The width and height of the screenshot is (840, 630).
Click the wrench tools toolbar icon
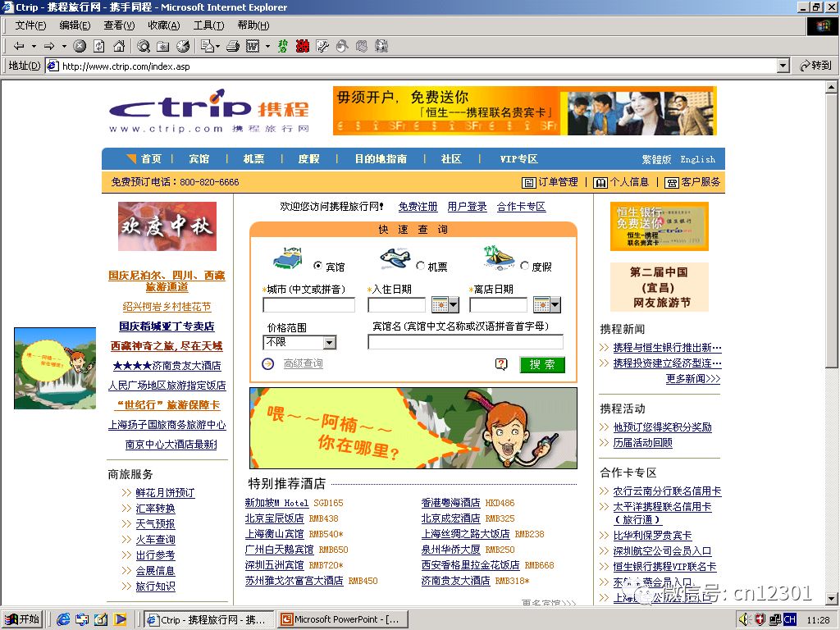click(x=322, y=47)
